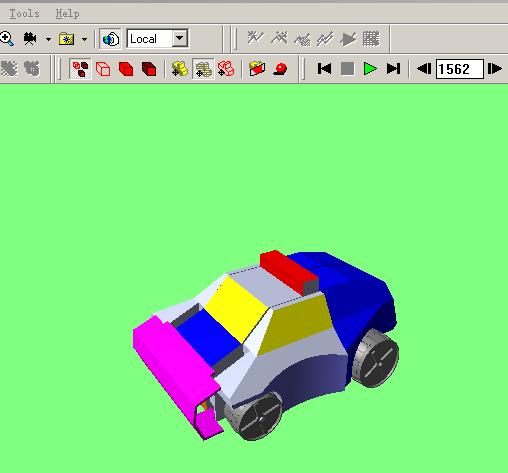The image size is (508, 473).
Task: Select the yellow windshield panel
Action: (236, 309)
